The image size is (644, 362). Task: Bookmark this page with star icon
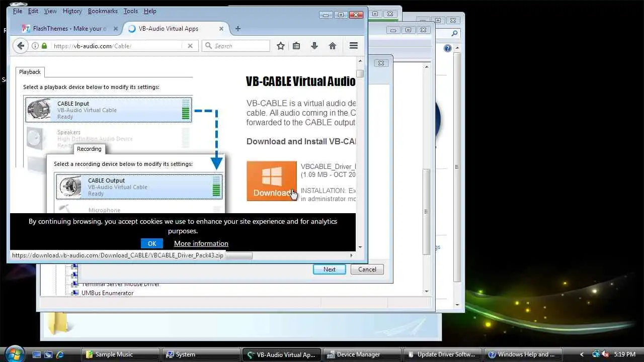[281, 46]
